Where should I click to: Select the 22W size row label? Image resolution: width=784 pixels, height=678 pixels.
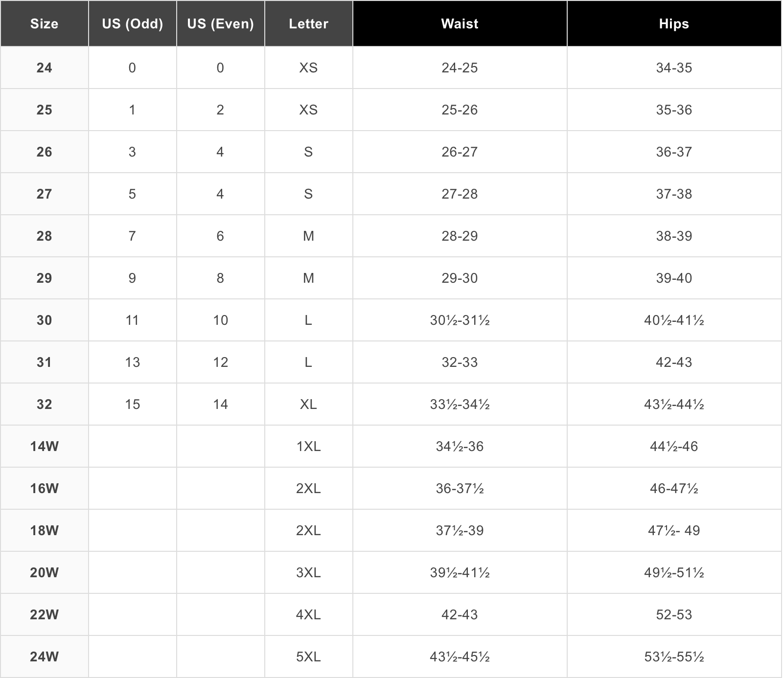click(x=45, y=614)
